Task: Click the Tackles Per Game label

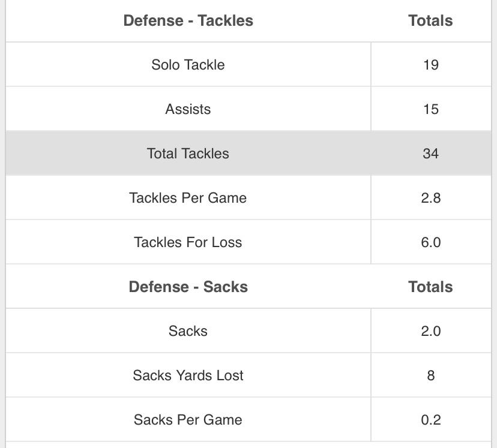Action: point(188,198)
